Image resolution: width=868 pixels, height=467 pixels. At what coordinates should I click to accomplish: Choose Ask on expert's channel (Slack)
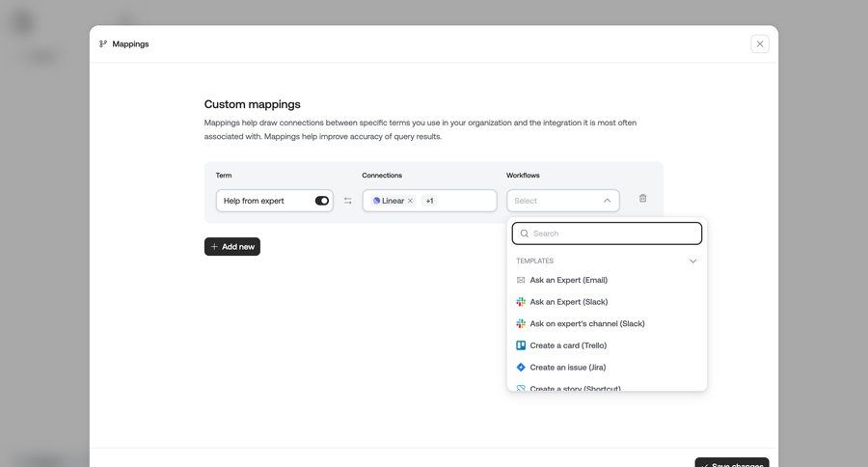point(607,323)
